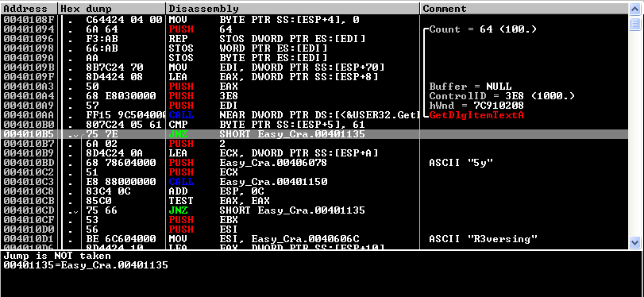Select the CALL GetDlgItemTextA instruction row
This screenshot has width=644, height=297.
[x=314, y=115]
